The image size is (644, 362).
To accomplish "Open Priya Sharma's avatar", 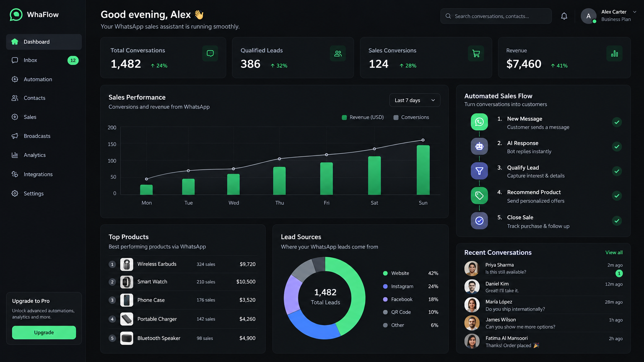I will pyautogui.click(x=472, y=268).
